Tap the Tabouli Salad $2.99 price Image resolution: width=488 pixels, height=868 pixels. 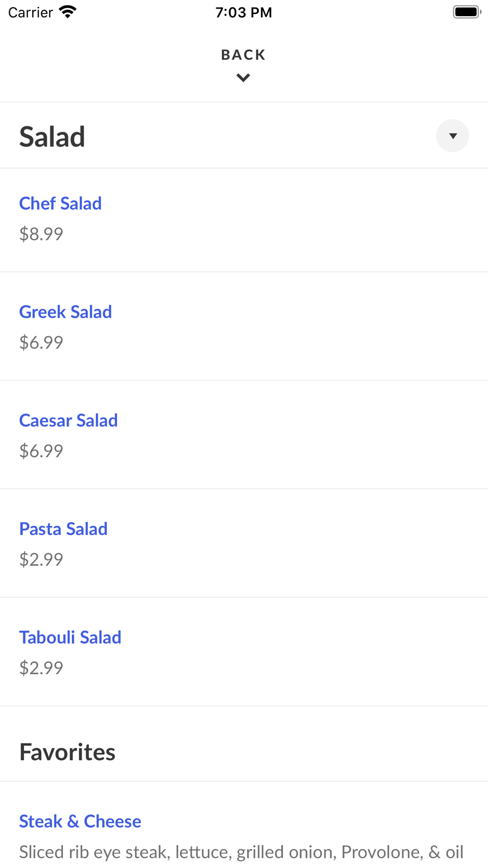[x=41, y=668]
